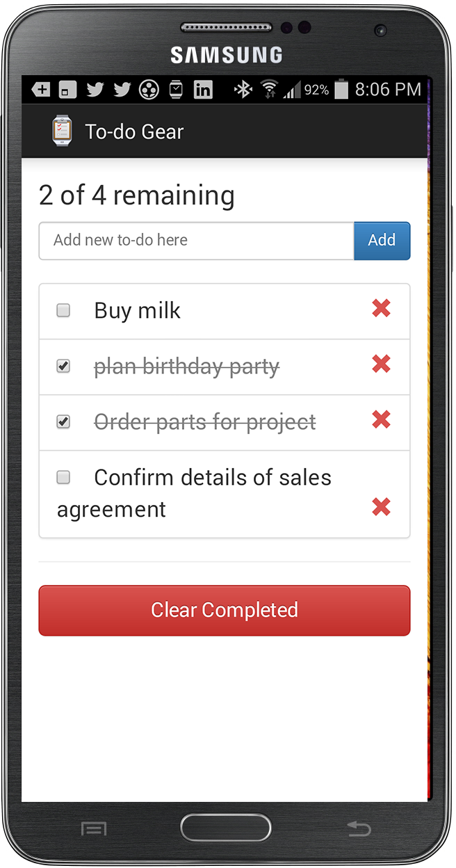Tap the red Clear Completed button
Screen dimensions: 456x868
(225, 610)
